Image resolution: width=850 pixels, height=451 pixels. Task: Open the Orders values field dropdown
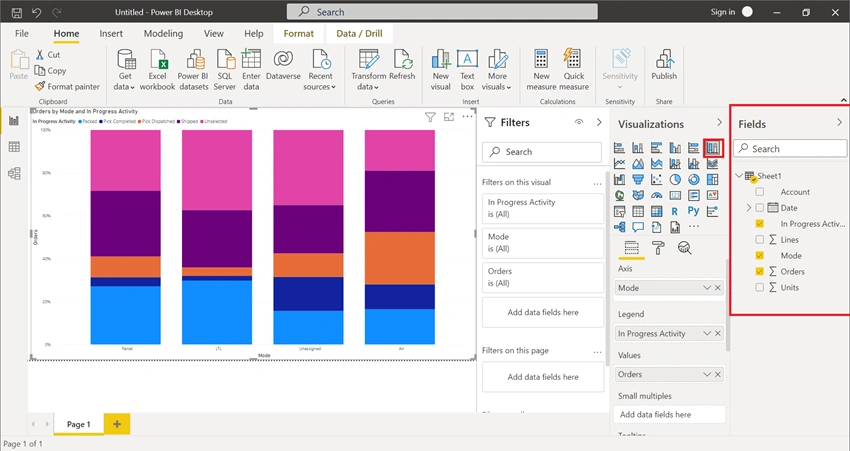point(707,374)
